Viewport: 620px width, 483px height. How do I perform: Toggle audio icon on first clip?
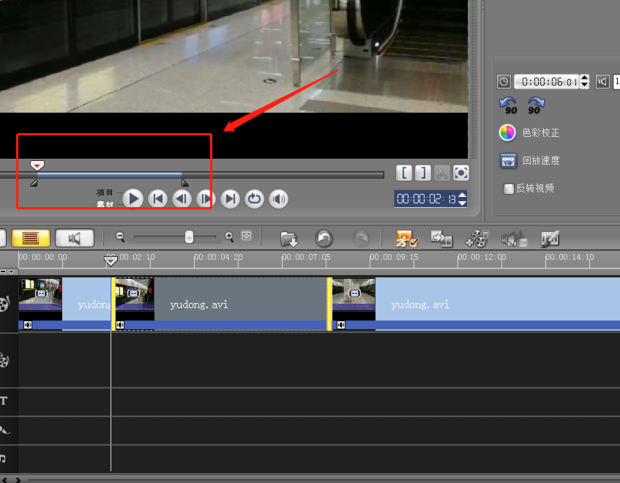point(28,325)
